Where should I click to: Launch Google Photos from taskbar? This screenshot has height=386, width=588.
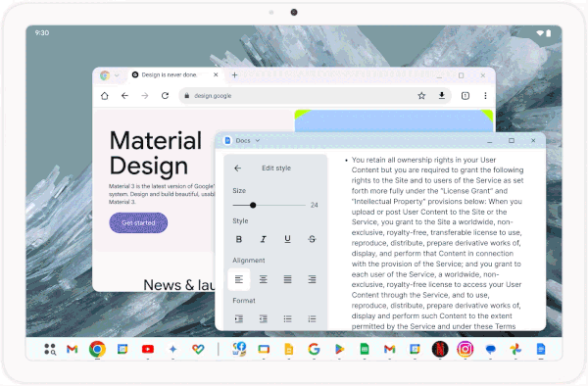[515, 350]
